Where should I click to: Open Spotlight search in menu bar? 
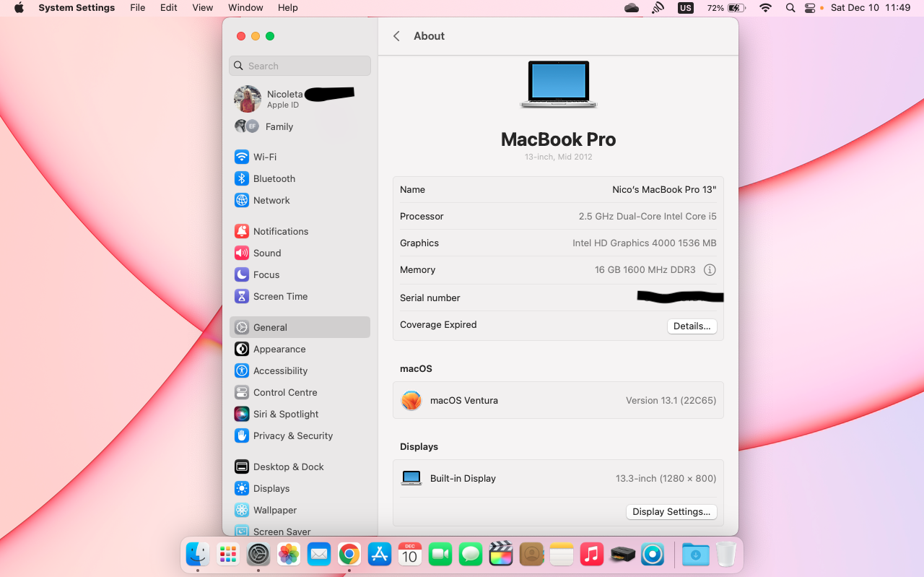coord(790,8)
